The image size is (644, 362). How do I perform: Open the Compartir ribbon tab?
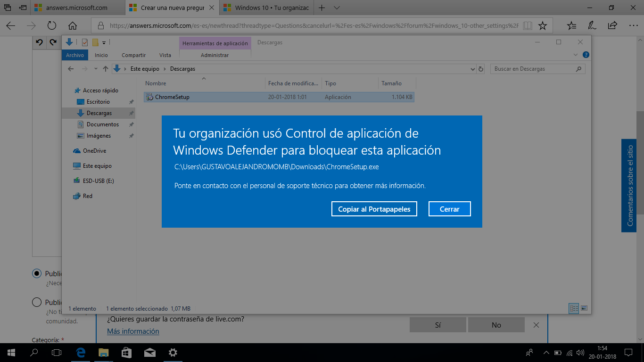click(x=134, y=55)
